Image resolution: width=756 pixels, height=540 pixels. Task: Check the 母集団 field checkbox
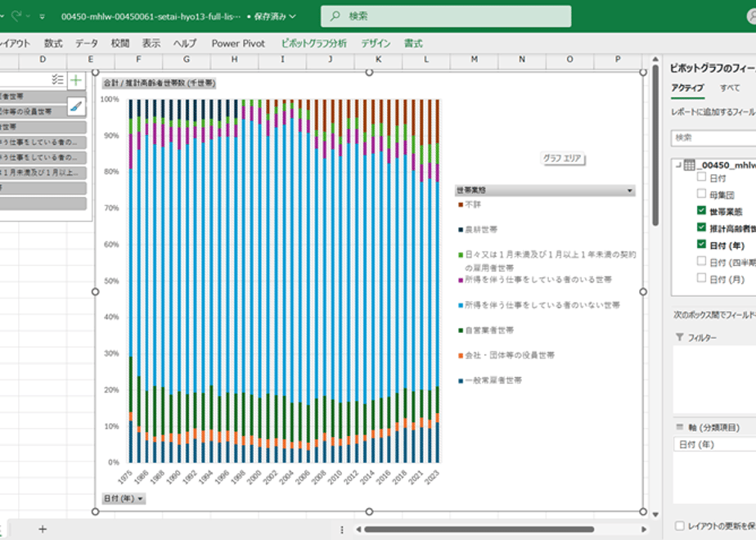pos(701,194)
